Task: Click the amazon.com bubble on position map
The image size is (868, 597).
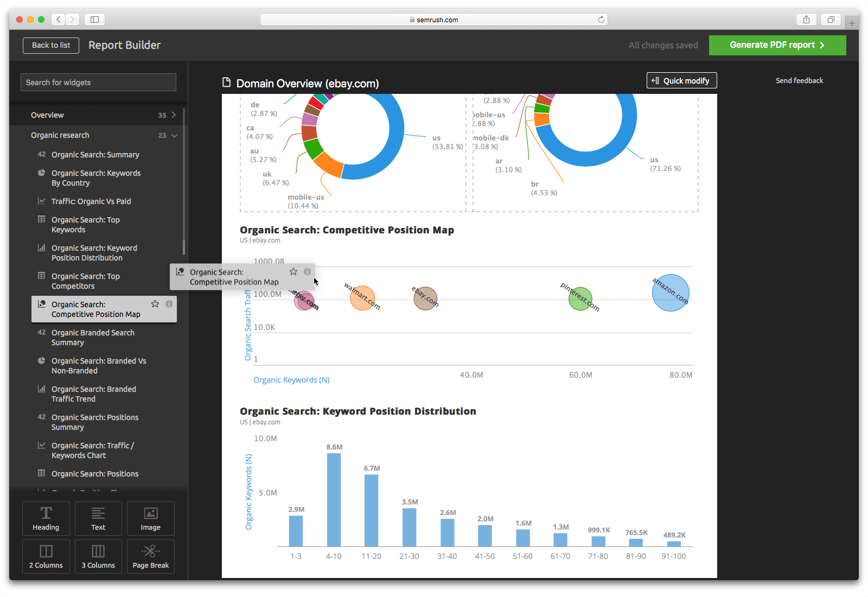Action: [671, 293]
